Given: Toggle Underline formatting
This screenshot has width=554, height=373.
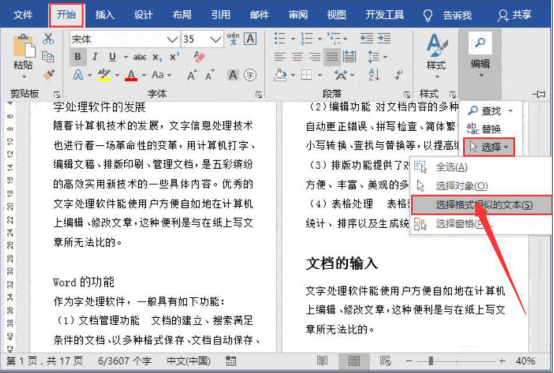Looking at the screenshot, I should click(112, 57).
